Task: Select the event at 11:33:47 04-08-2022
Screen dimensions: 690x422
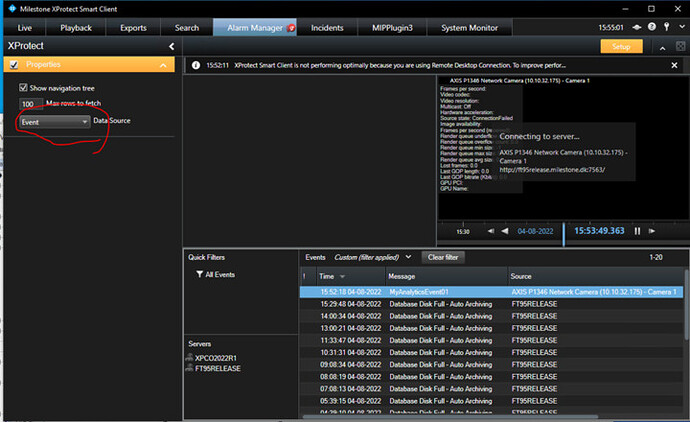Action: point(491,340)
